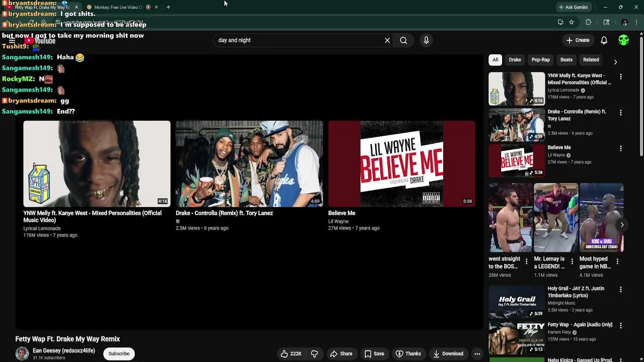644x362 pixels.
Task: Click the Create button
Action: click(578, 40)
